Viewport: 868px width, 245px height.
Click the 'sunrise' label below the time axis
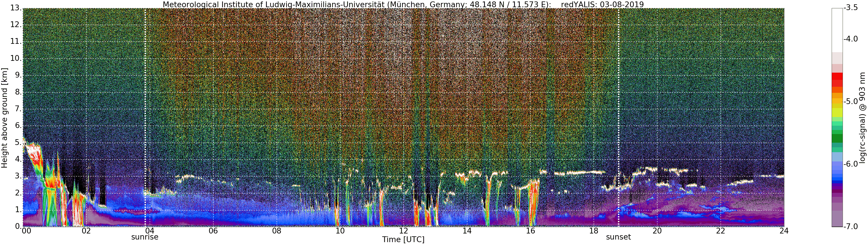click(x=145, y=237)
